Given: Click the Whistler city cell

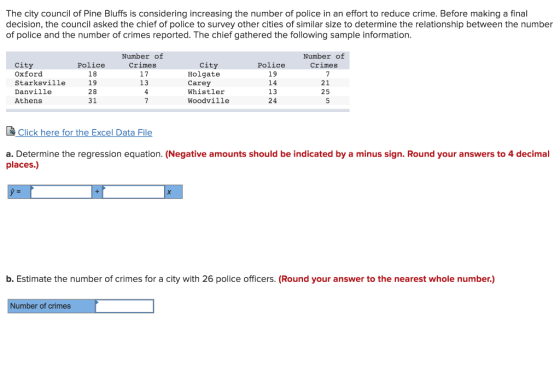Looking at the screenshot, I should 206,92.
